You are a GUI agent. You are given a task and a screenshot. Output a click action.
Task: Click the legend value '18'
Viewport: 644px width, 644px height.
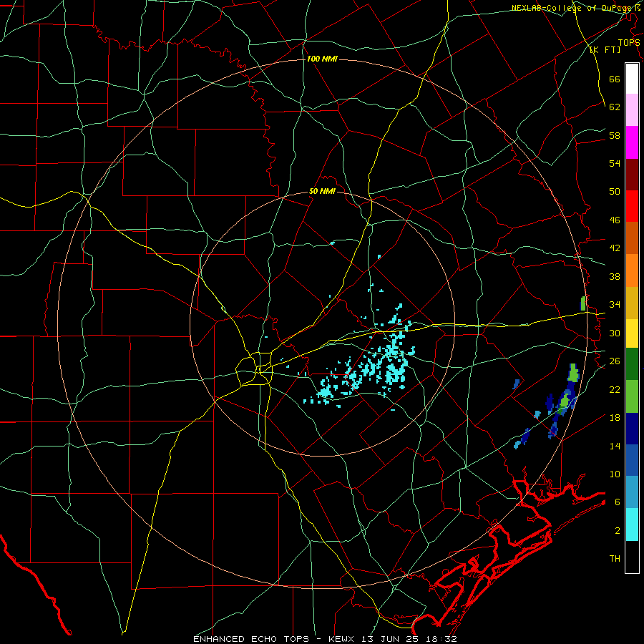tap(615, 417)
